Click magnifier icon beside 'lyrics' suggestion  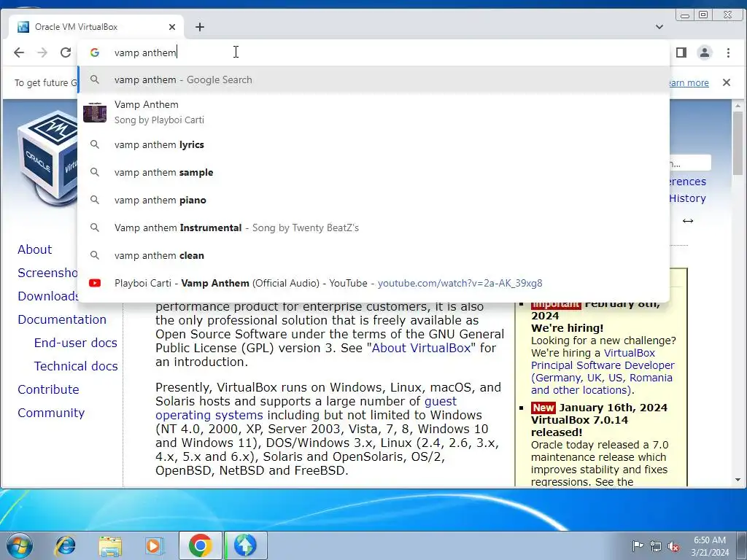[x=95, y=144]
